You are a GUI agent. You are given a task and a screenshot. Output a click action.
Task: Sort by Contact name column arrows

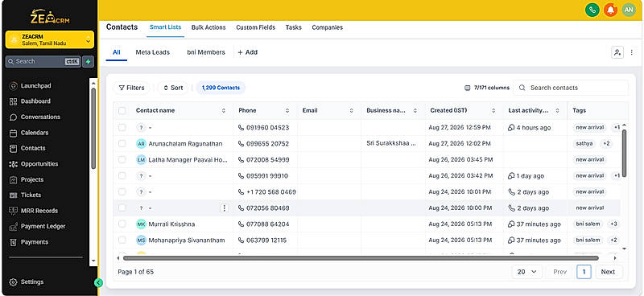coord(224,111)
